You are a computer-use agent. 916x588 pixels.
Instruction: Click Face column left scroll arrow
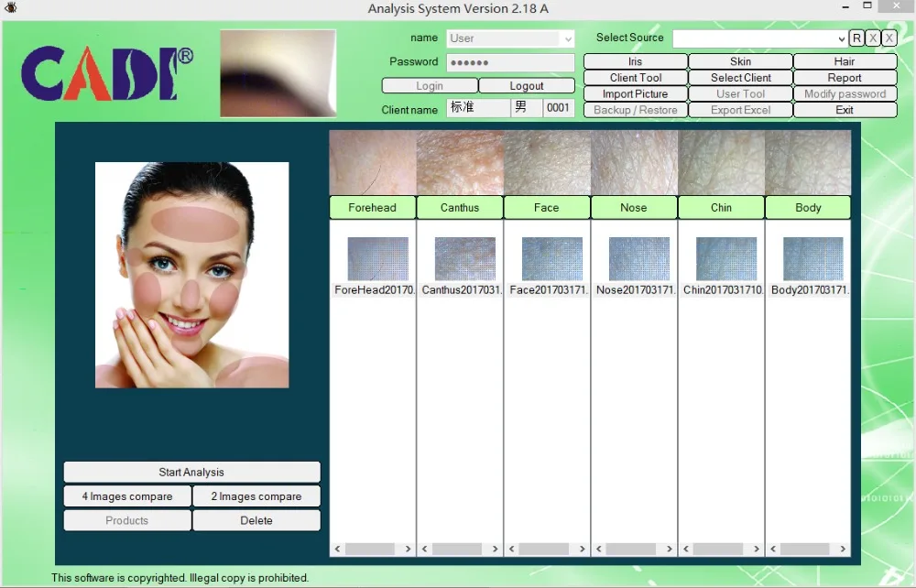point(511,549)
